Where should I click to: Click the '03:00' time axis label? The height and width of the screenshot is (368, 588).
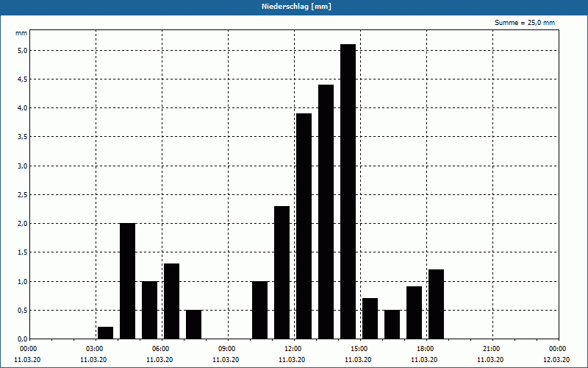[x=96, y=349]
